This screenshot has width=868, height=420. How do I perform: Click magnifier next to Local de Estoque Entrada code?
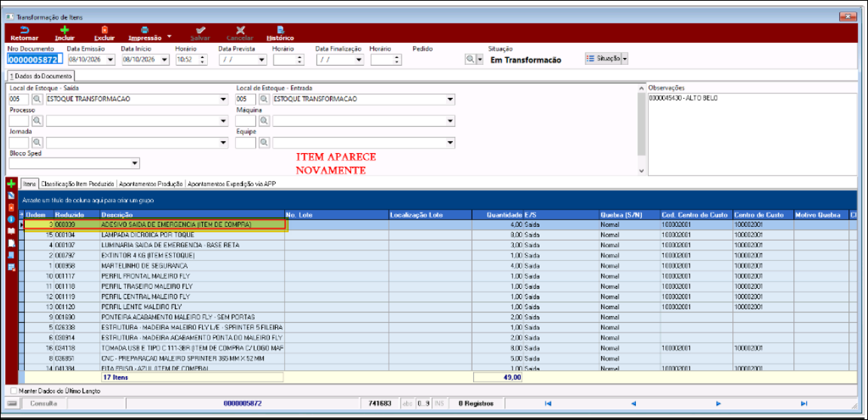coord(264,100)
